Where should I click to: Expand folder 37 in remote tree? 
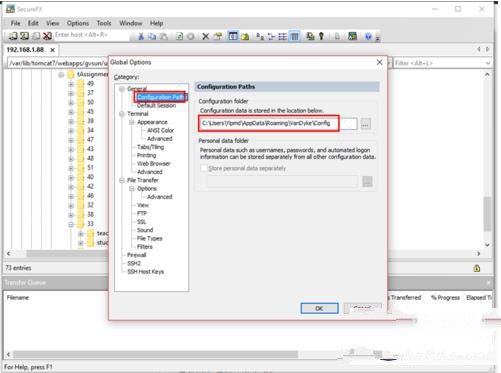71,93
